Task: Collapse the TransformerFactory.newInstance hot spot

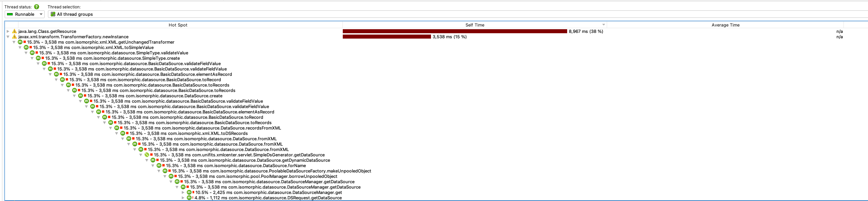Action: pyautogui.click(x=8, y=37)
